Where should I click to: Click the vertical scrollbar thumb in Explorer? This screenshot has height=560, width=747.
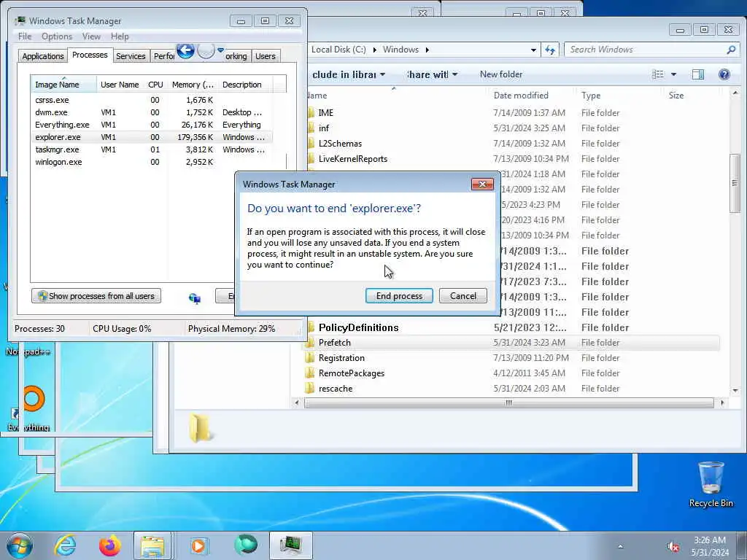click(735, 183)
